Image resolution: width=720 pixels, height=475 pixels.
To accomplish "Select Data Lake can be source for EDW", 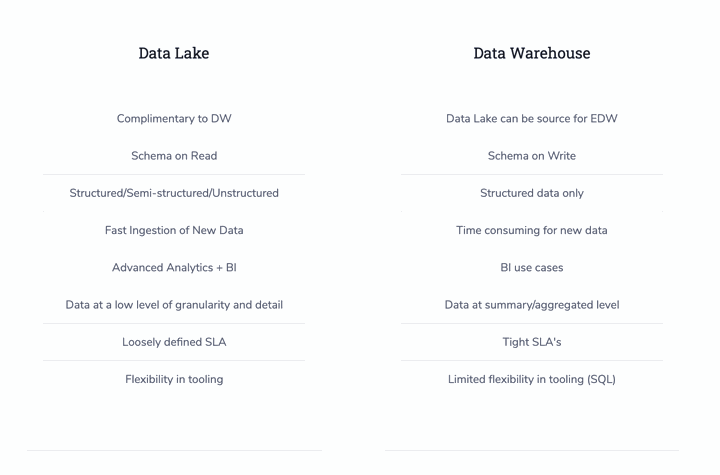I will point(532,119).
